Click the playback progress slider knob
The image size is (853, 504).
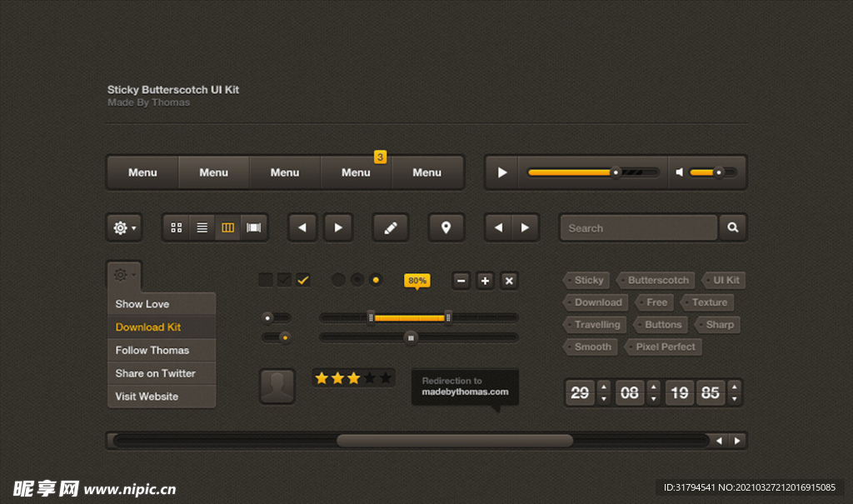coord(616,172)
